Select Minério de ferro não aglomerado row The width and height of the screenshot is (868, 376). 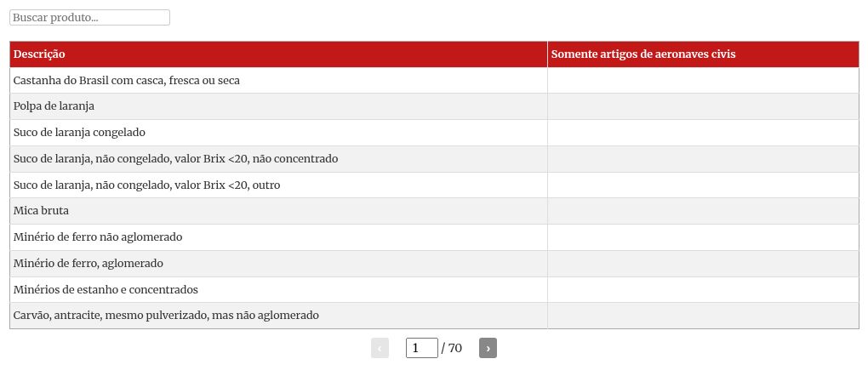click(x=98, y=237)
